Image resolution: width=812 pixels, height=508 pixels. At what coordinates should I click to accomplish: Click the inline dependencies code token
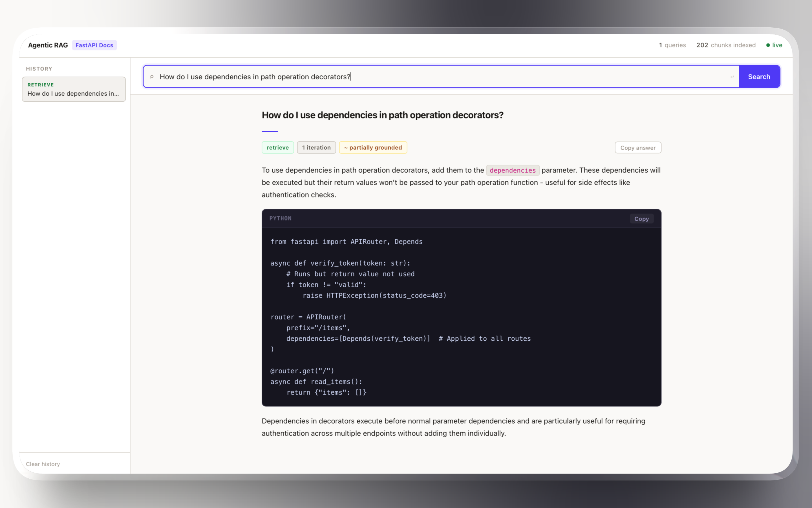(512, 170)
